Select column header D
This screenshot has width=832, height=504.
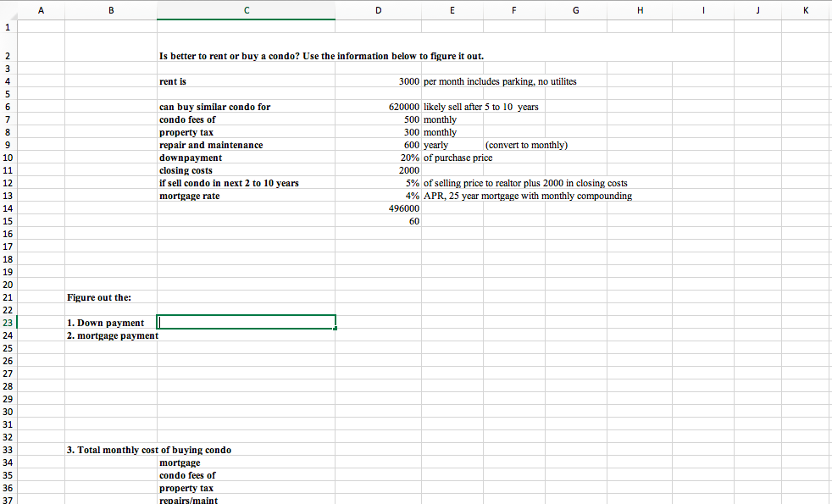point(378,9)
